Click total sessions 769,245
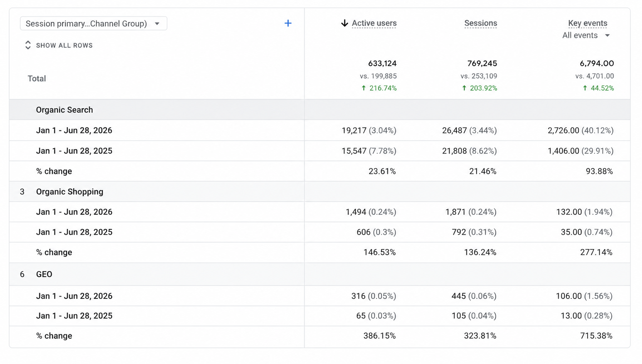The width and height of the screenshot is (642, 364). pos(482,63)
